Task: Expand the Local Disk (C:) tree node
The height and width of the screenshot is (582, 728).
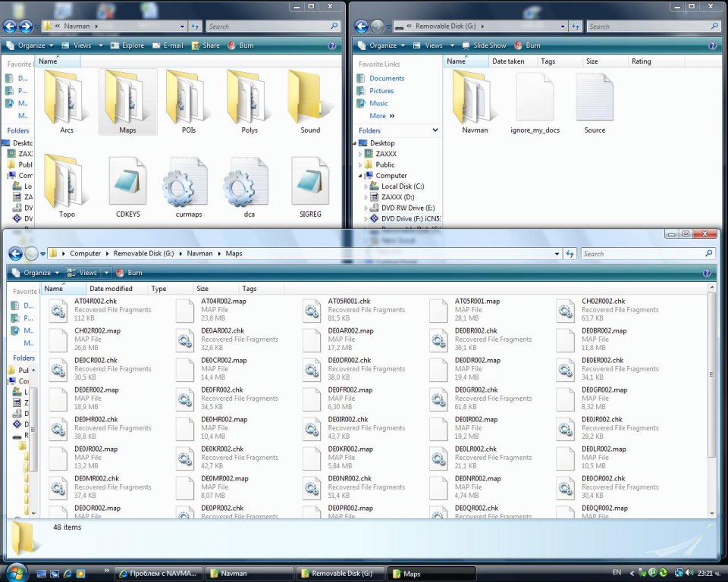Action: pyautogui.click(x=366, y=186)
